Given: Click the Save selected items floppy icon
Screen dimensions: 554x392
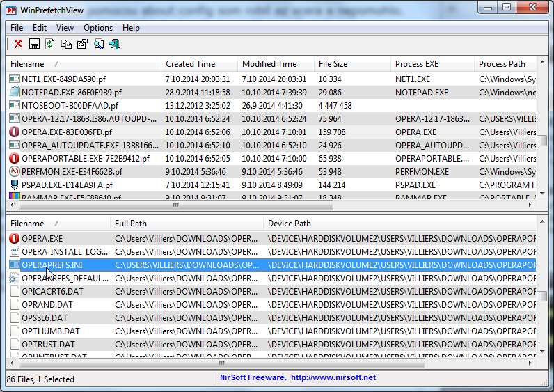Looking at the screenshot, I should (34, 44).
